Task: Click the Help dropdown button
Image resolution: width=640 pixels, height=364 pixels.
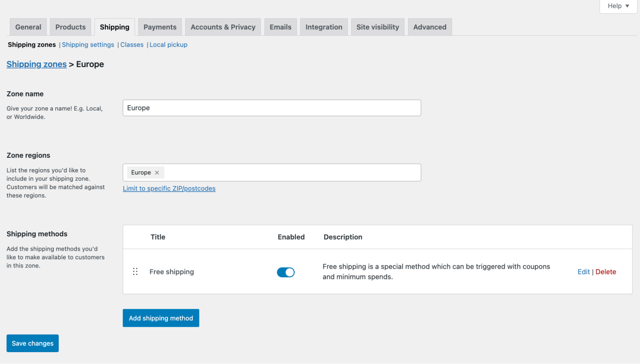Action: (618, 6)
